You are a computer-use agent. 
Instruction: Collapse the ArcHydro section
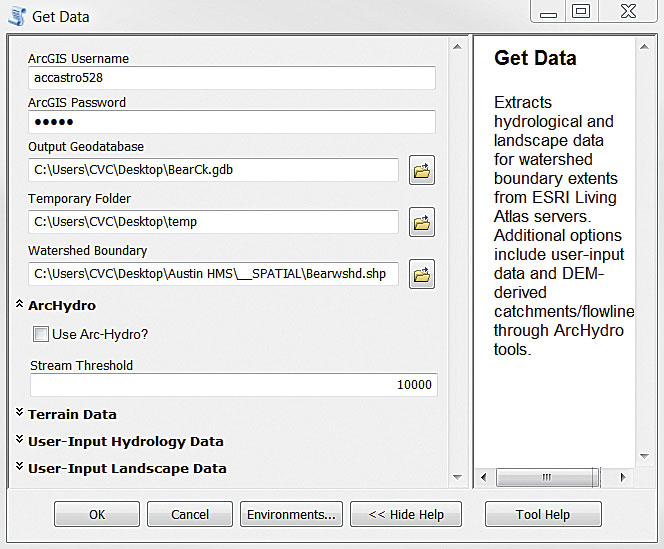[x=20, y=305]
